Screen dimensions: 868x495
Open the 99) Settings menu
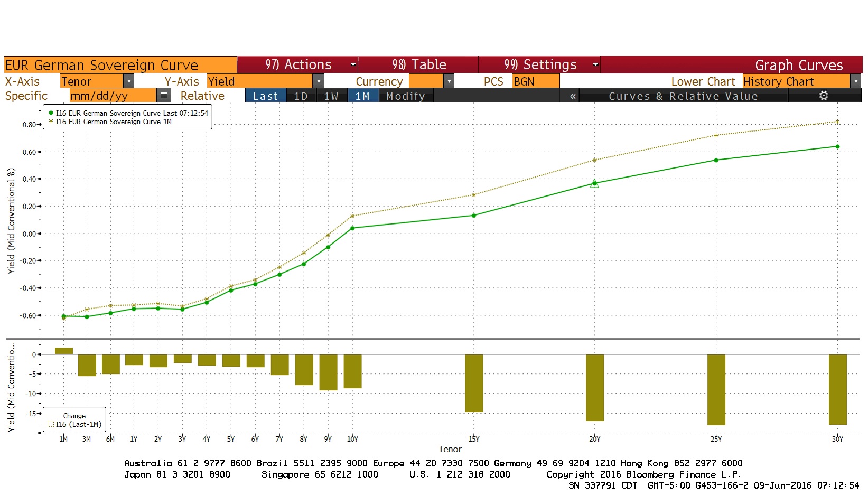[539, 64]
